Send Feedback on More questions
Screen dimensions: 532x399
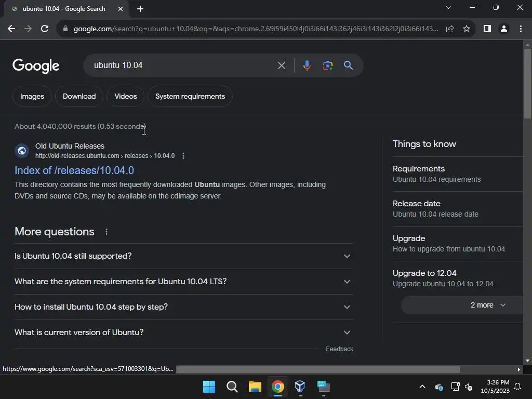click(x=339, y=349)
